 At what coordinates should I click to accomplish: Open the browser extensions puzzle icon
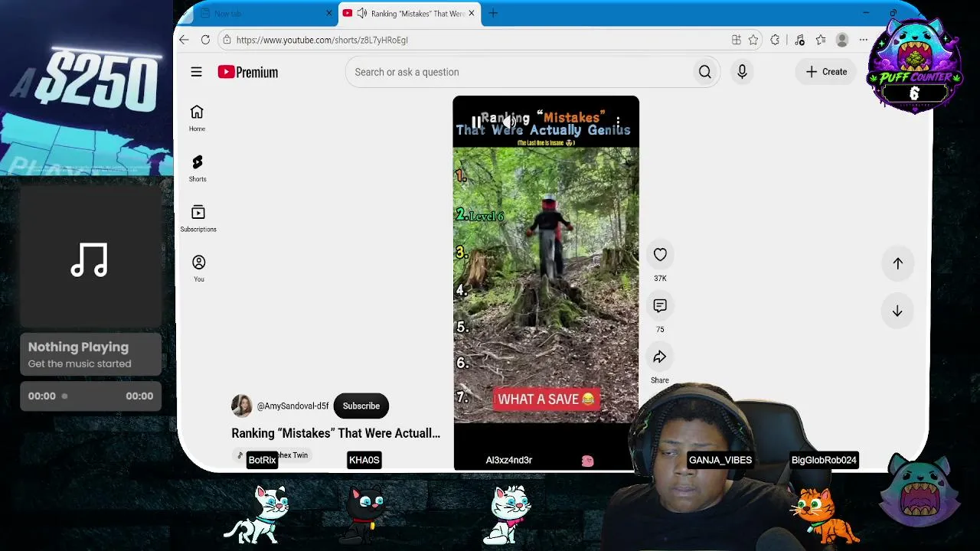coord(775,40)
